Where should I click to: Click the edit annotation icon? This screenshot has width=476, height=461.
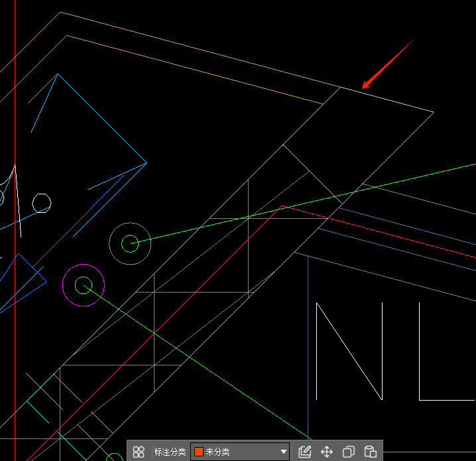[x=305, y=452]
